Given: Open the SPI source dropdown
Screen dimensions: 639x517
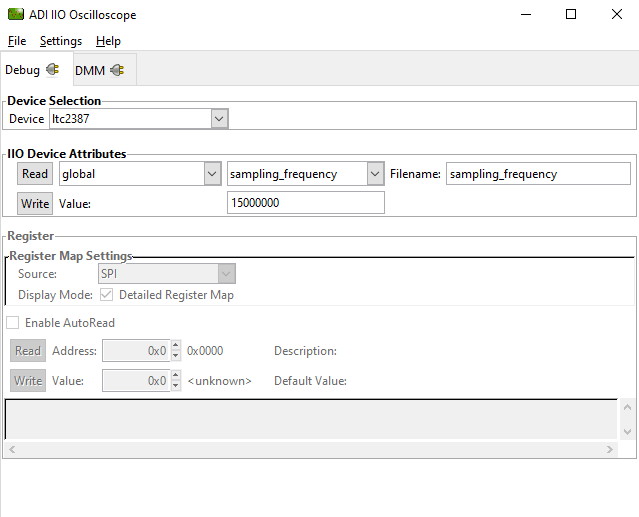Looking at the screenshot, I should tap(227, 274).
